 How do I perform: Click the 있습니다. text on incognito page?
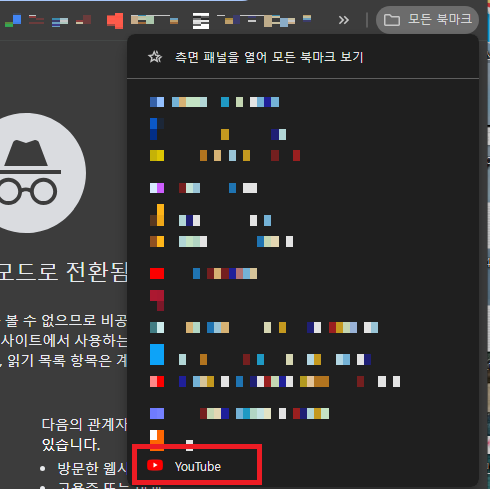click(x=71, y=445)
